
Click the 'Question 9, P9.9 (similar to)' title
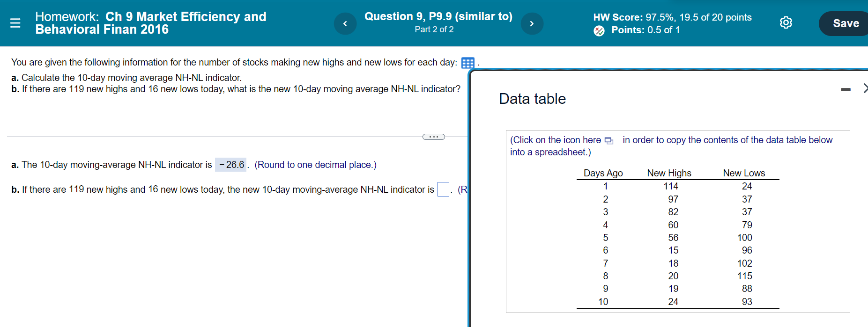(x=438, y=16)
